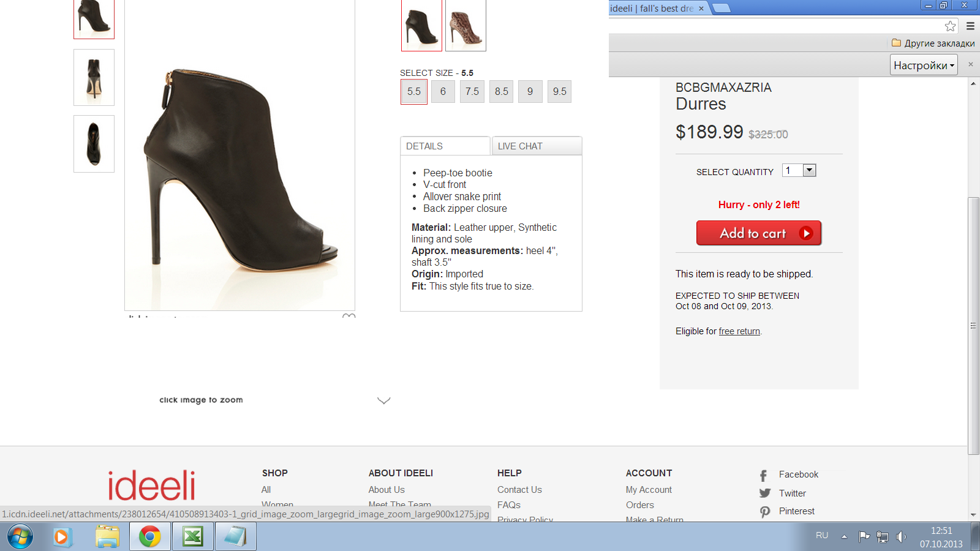This screenshot has width=980, height=551.
Task: Adjust the system volume speaker icon
Action: pyautogui.click(x=900, y=537)
